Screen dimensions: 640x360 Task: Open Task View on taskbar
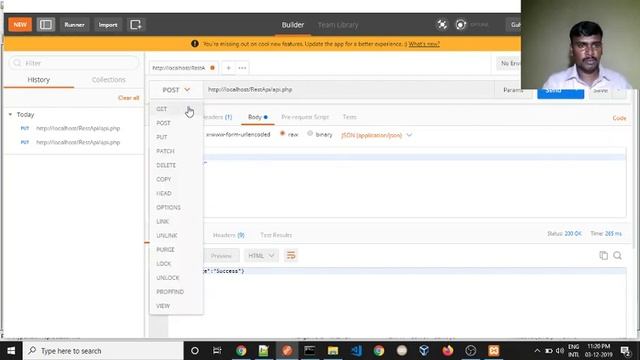[x=217, y=351]
